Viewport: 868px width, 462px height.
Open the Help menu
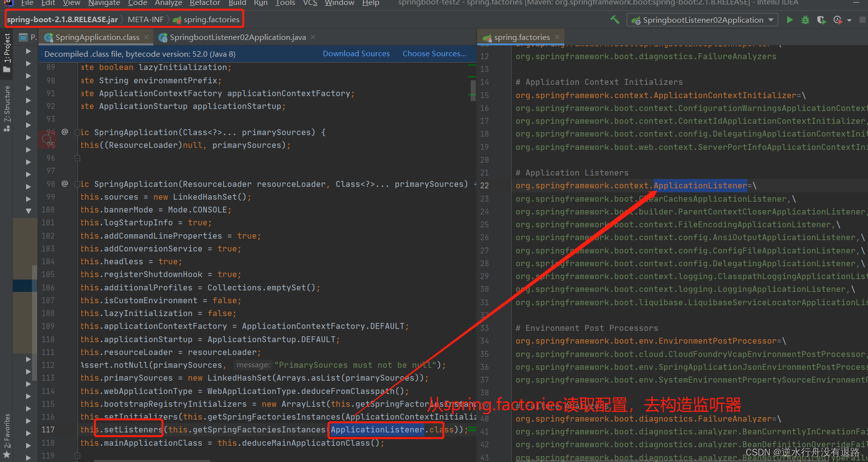(371, 3)
